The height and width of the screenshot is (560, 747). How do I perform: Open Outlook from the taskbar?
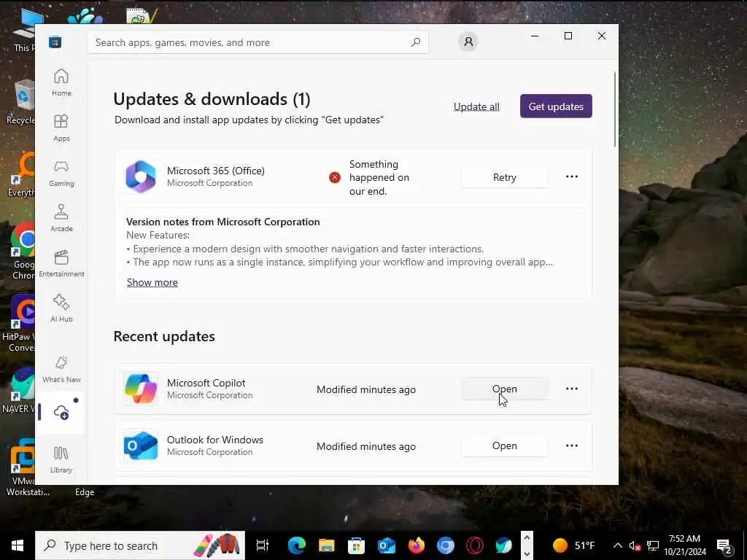[x=387, y=545]
